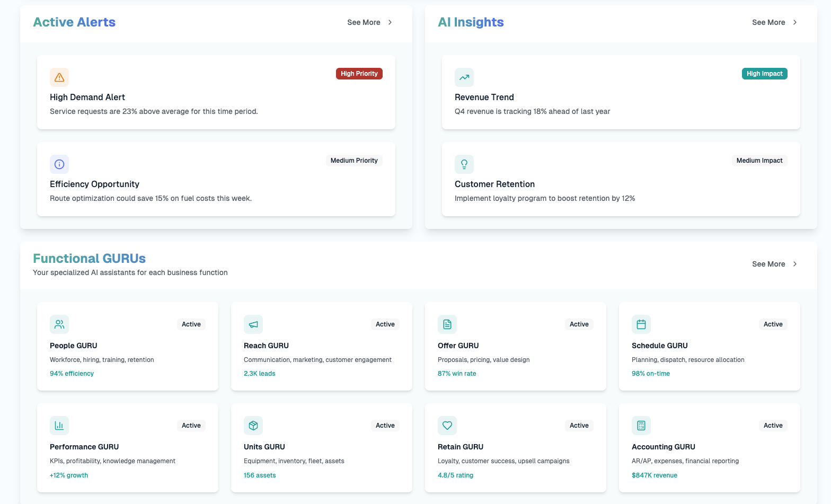
Task: Click the Active badge on Accounting GURU
Action: (773, 426)
